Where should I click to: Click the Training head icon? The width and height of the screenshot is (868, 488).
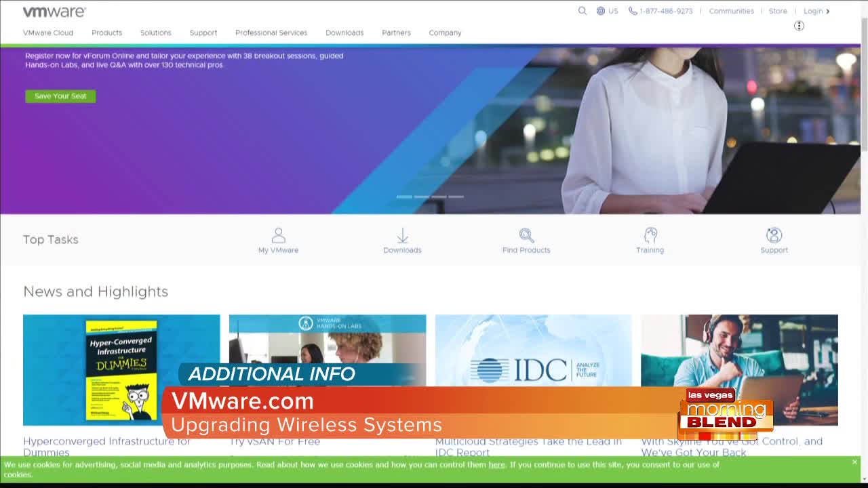click(x=650, y=235)
